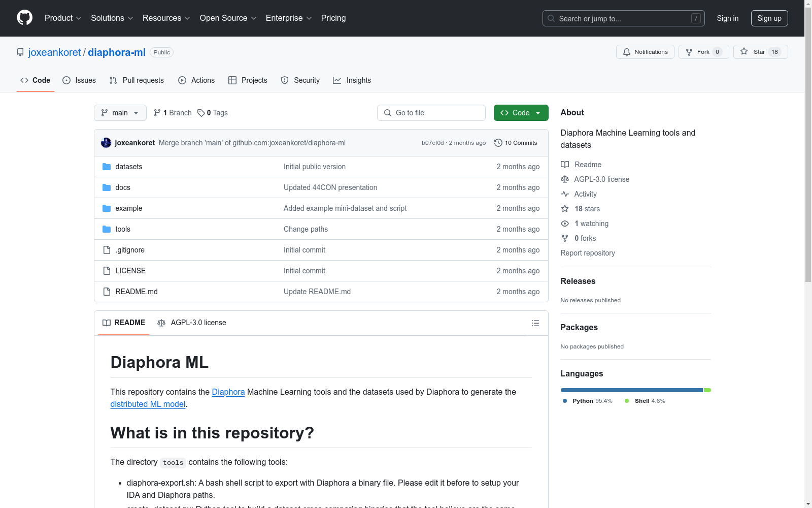The height and width of the screenshot is (508, 812).
Task: Open the joxeankoret avatar image
Action: [x=106, y=143]
